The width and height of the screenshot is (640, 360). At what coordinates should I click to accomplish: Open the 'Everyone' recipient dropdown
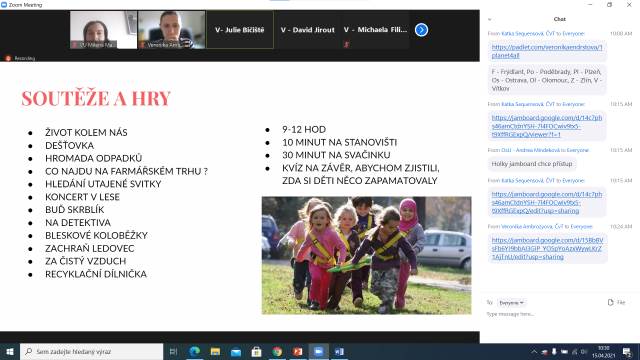click(x=511, y=303)
